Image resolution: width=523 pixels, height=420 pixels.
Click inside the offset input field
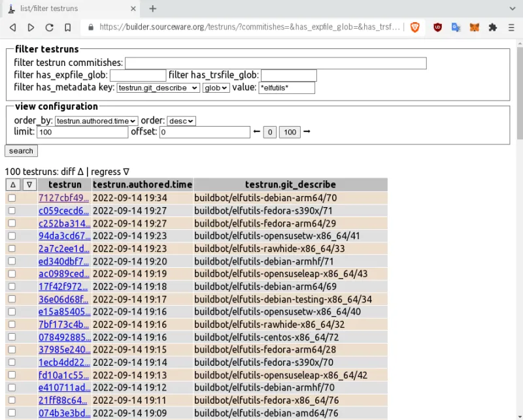click(205, 132)
